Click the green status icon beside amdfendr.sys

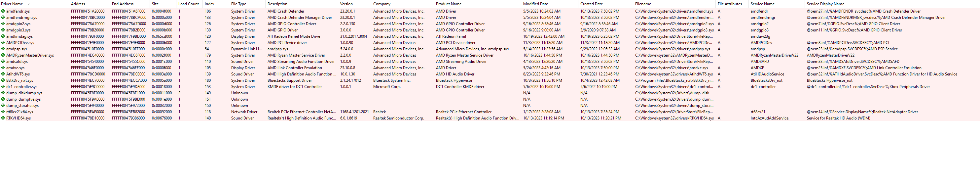(3, 11)
